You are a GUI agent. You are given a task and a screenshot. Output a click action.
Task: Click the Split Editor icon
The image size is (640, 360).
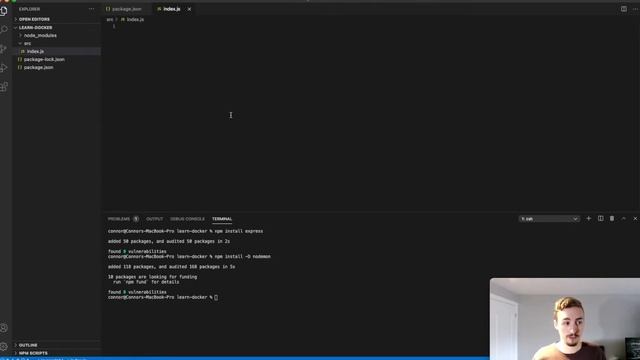(x=624, y=9)
